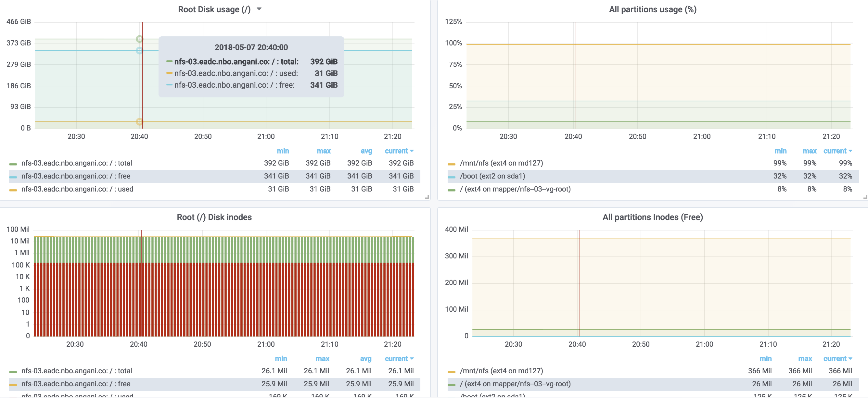Image resolution: width=868 pixels, height=398 pixels.
Task: Open the Root Disk usage panel menu caret
Action: click(259, 9)
